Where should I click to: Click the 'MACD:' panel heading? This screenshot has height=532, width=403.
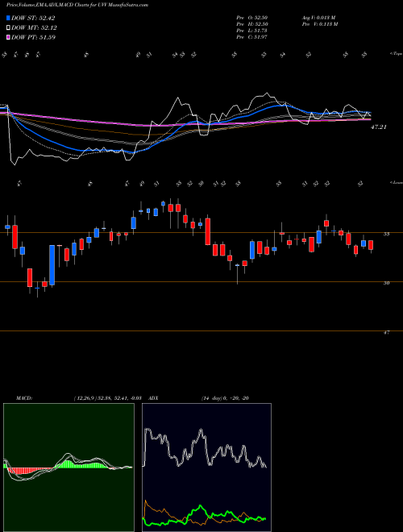pyautogui.click(x=23, y=398)
